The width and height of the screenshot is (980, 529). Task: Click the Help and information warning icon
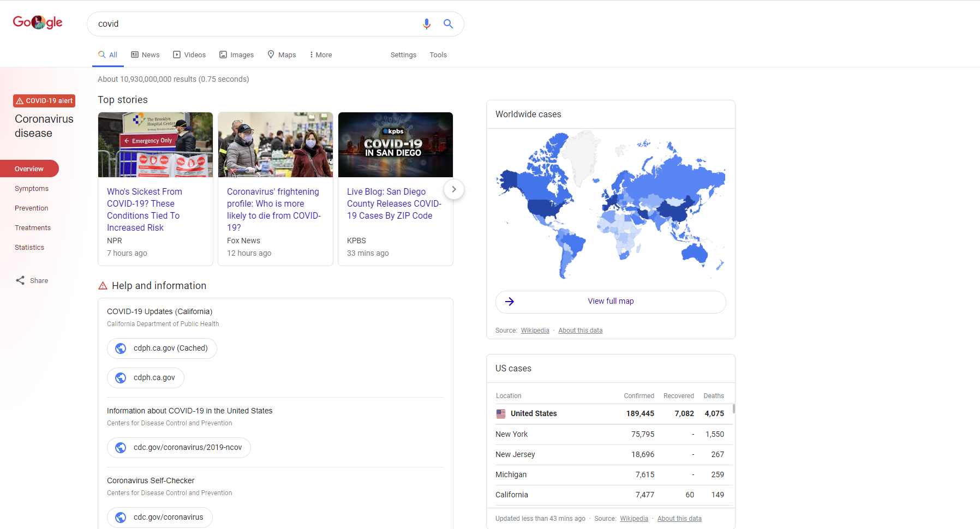(x=103, y=286)
